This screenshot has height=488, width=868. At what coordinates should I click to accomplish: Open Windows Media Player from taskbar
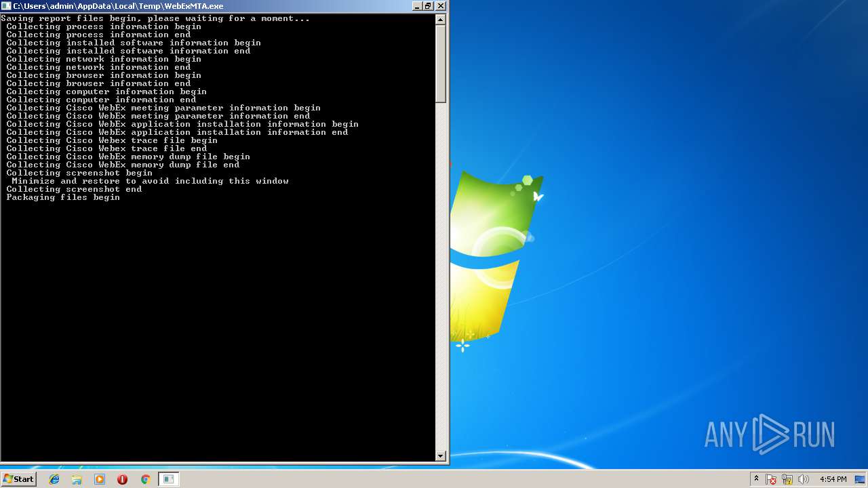(100, 479)
